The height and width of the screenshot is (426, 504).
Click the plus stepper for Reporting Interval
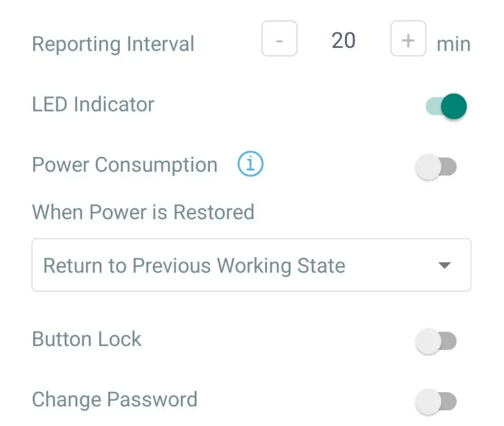408,39
